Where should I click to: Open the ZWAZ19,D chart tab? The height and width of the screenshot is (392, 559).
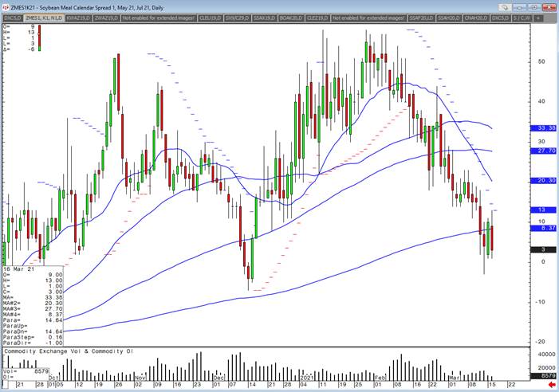coord(106,17)
